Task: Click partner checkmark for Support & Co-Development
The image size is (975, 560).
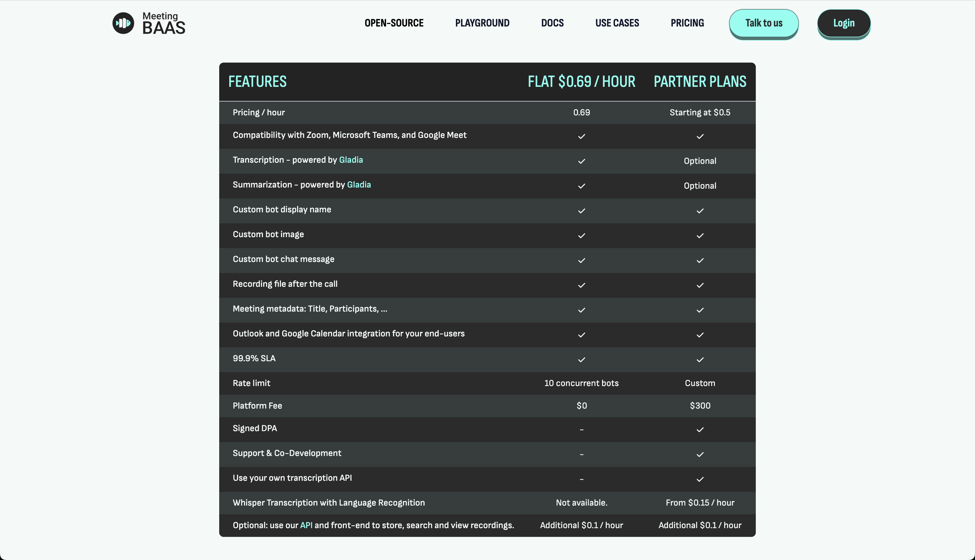Action: [700, 455]
